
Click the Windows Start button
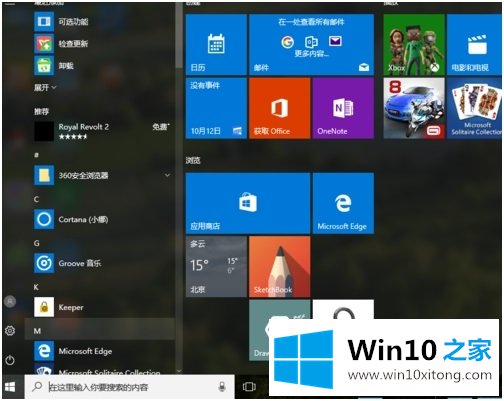tap(10, 387)
